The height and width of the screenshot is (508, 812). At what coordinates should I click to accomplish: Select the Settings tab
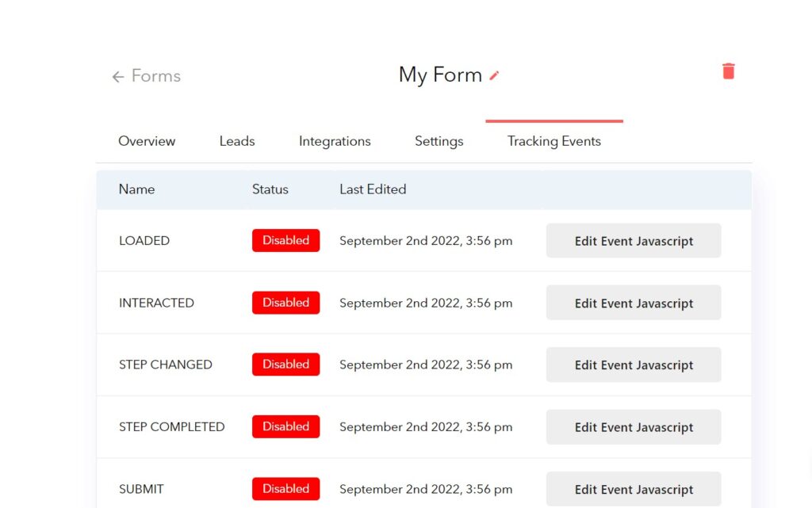coord(439,141)
